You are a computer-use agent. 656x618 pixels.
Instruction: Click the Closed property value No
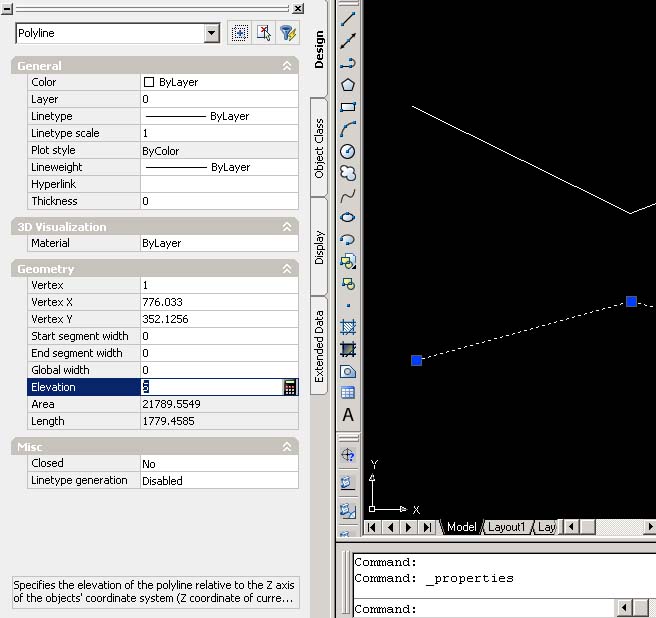[219, 464]
